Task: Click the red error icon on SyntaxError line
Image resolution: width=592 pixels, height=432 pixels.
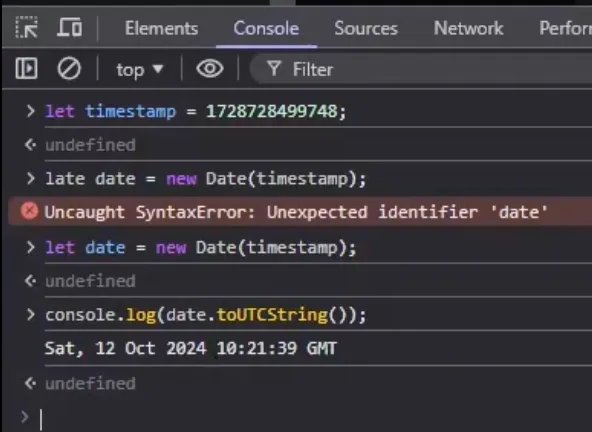Action: pyautogui.click(x=29, y=211)
